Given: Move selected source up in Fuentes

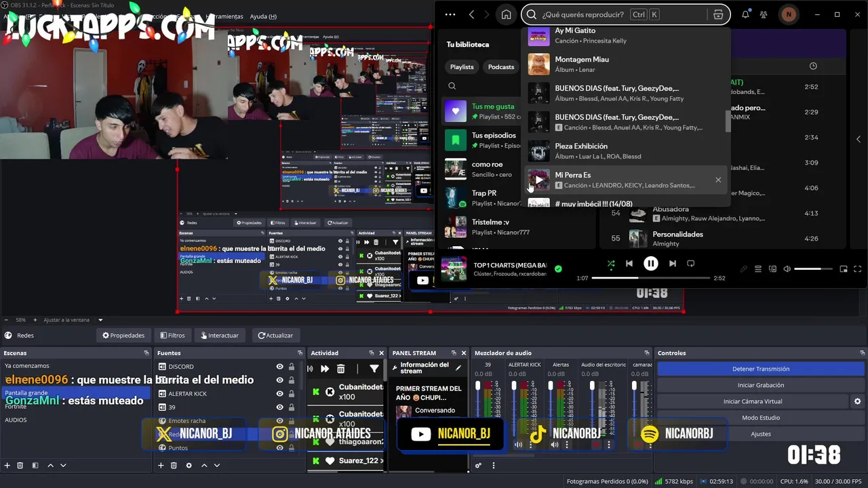Looking at the screenshot, I should pos(203,466).
